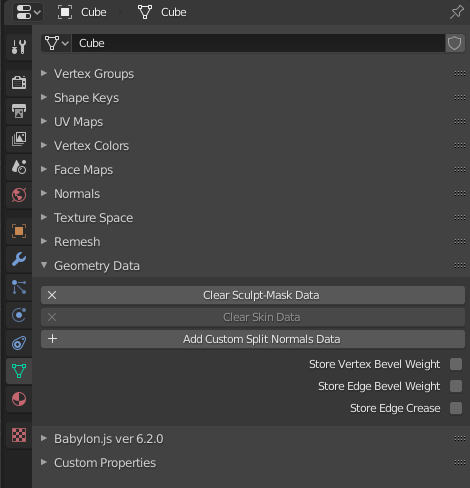Click the Cube mesh name in breadcrumb
Screen dimensions: 470x488
(174, 12)
